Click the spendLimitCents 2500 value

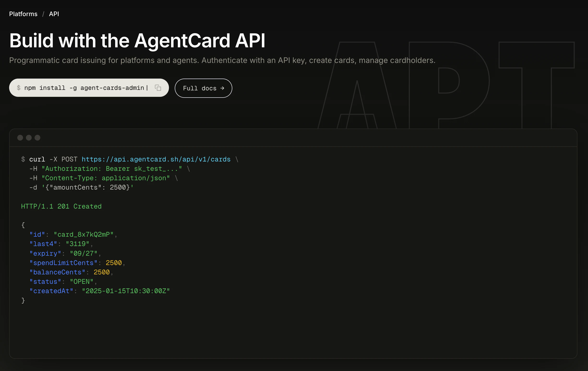coord(114,263)
